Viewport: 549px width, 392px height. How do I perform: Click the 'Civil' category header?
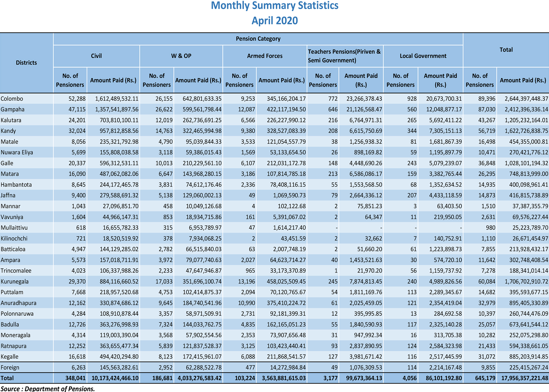click(96, 56)
